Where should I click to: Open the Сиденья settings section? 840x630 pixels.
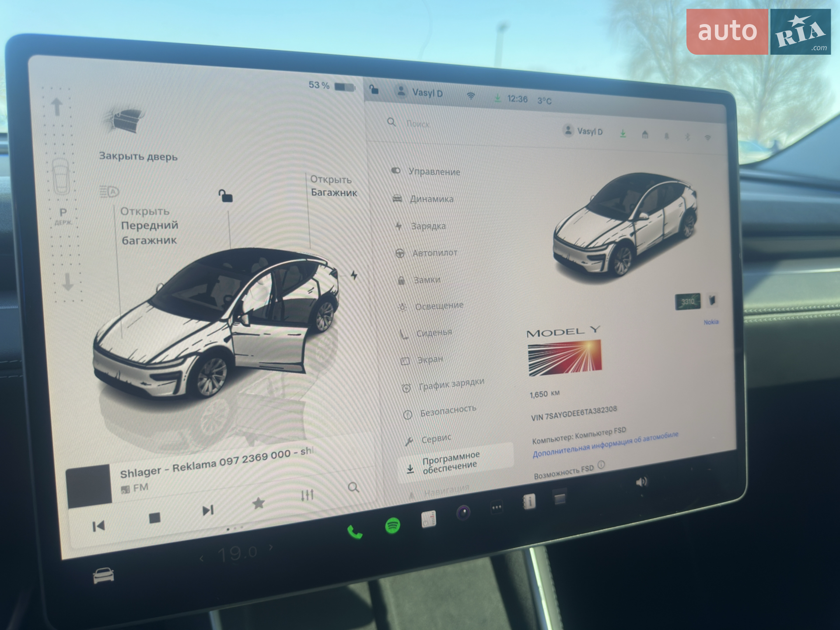click(426, 333)
